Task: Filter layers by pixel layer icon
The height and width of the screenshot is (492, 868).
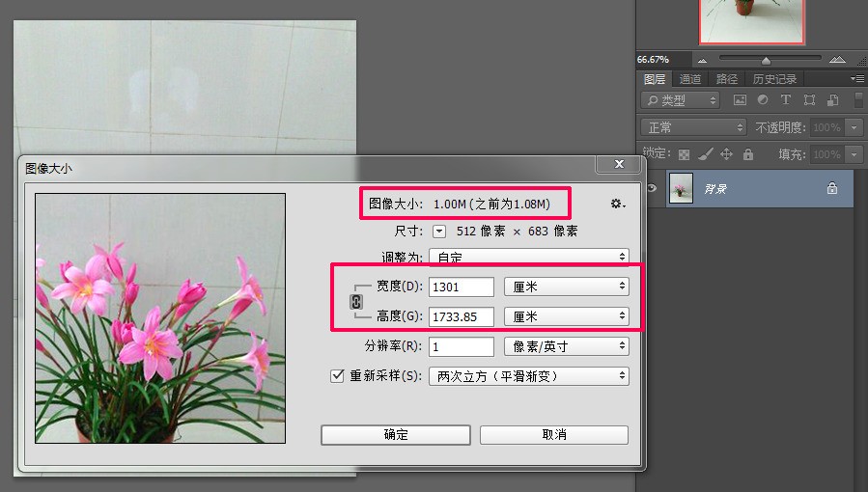Action: pyautogui.click(x=740, y=100)
